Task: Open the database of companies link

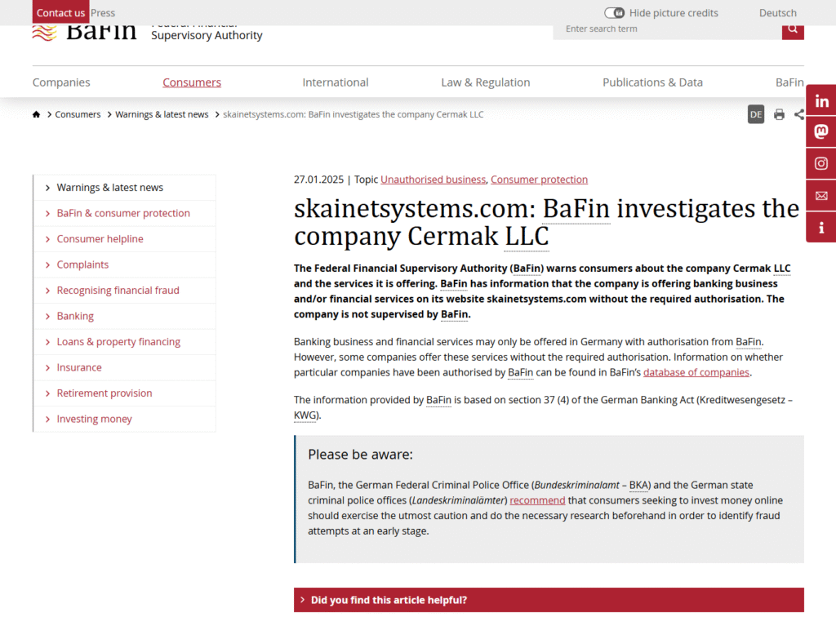Action: 696,372
